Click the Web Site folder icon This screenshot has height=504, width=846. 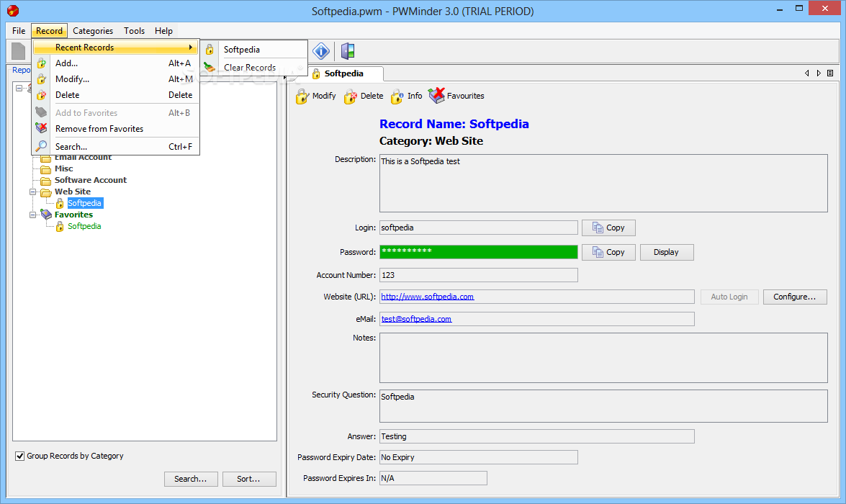46,192
